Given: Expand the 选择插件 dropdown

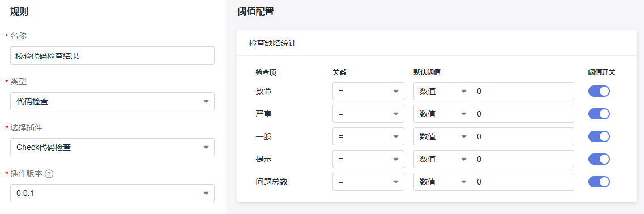Looking at the screenshot, I should 112,147.
